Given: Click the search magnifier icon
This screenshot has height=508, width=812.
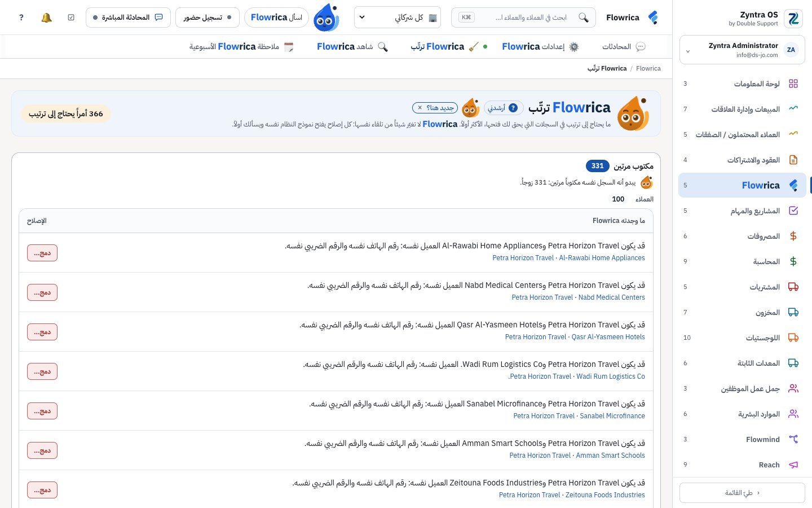Looking at the screenshot, I should tap(584, 17).
